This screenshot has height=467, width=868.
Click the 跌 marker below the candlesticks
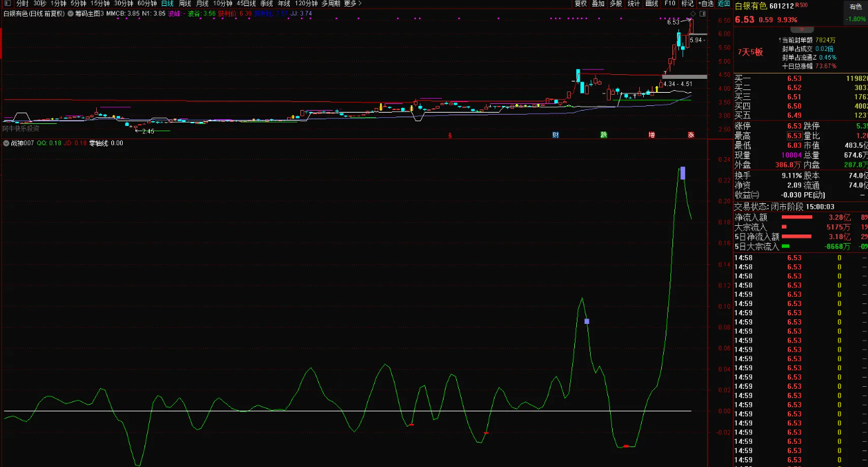point(603,135)
